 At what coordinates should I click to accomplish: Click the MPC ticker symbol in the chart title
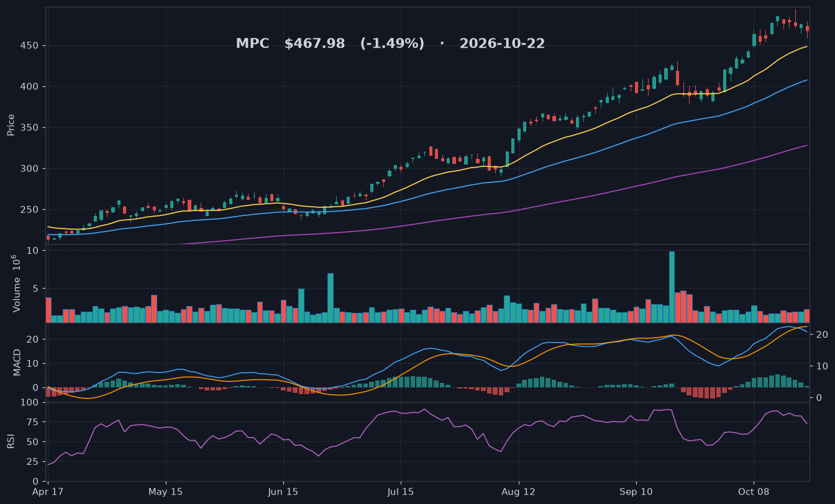252,44
